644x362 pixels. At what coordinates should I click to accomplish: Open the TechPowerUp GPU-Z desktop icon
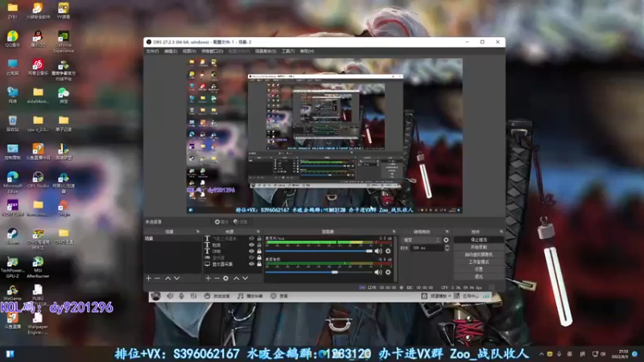13,267
